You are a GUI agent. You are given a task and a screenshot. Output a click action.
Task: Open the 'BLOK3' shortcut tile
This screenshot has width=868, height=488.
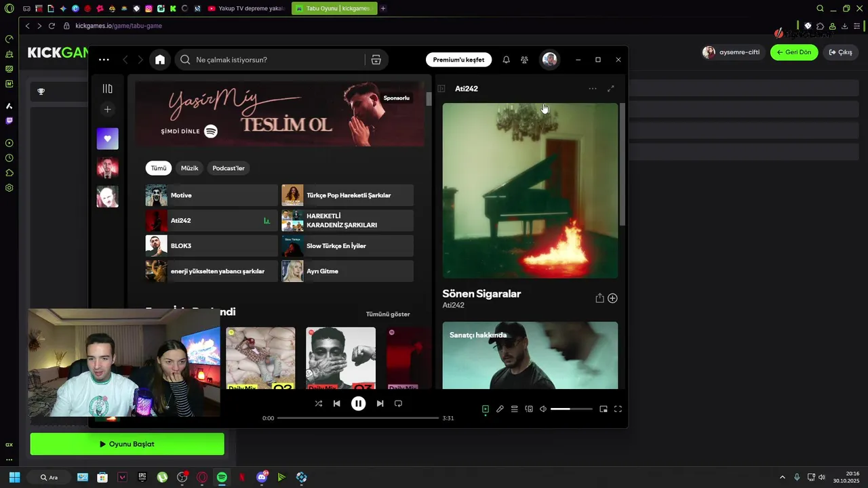coord(212,245)
